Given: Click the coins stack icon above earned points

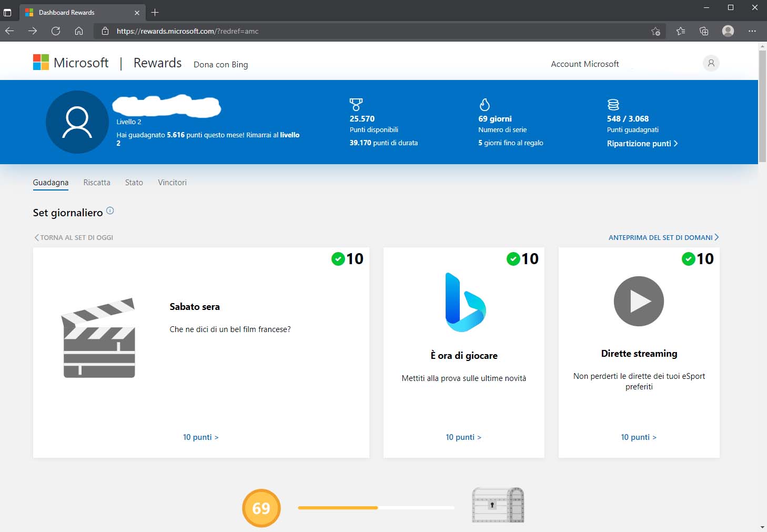Looking at the screenshot, I should click(x=613, y=104).
